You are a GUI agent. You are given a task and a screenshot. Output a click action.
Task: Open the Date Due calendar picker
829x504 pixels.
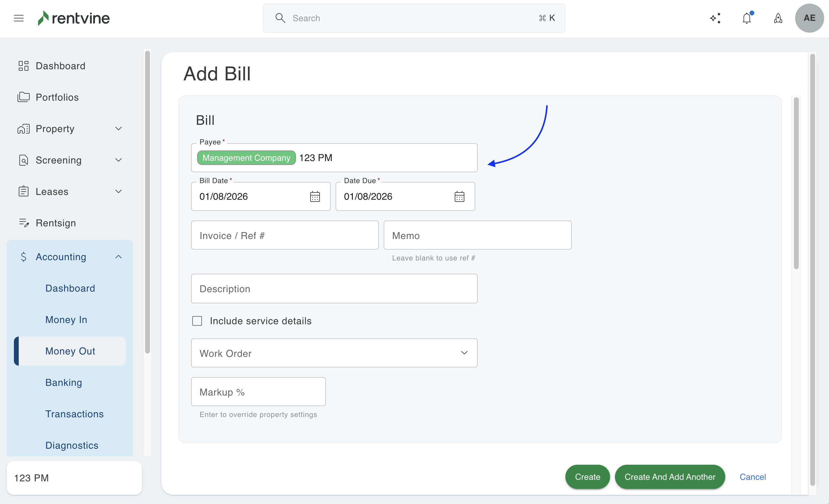459,196
